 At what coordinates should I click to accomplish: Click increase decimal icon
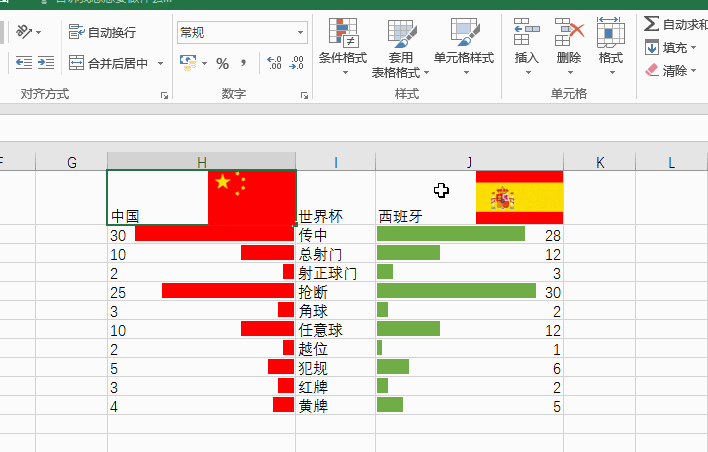click(274, 63)
